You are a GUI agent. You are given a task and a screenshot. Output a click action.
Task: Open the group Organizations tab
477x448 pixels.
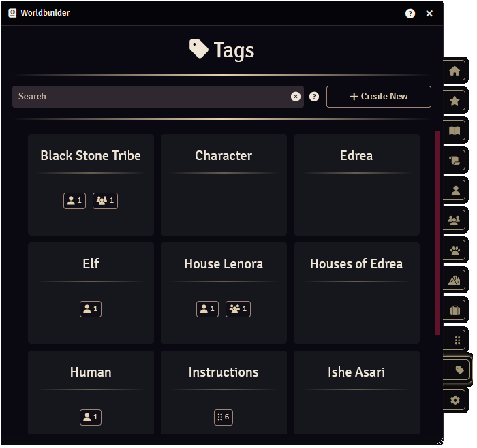455,221
